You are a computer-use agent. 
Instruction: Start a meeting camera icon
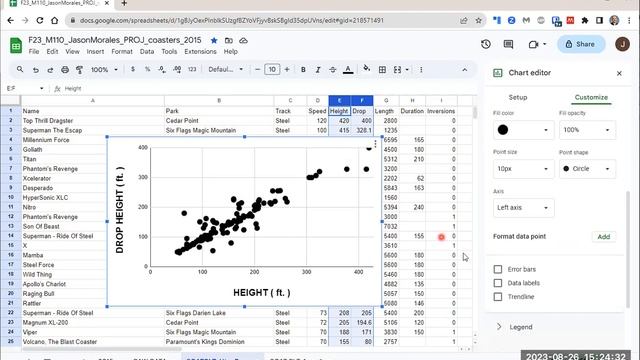pos(533,44)
